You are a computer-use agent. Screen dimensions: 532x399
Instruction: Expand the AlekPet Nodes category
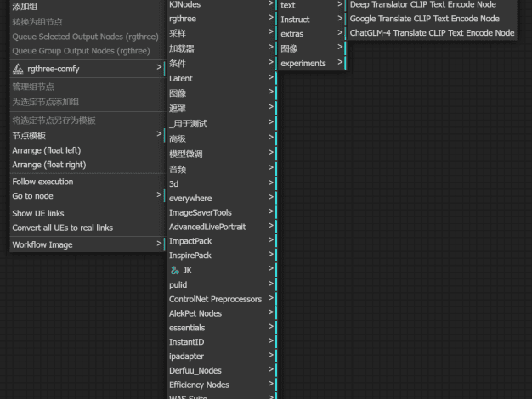click(x=222, y=313)
